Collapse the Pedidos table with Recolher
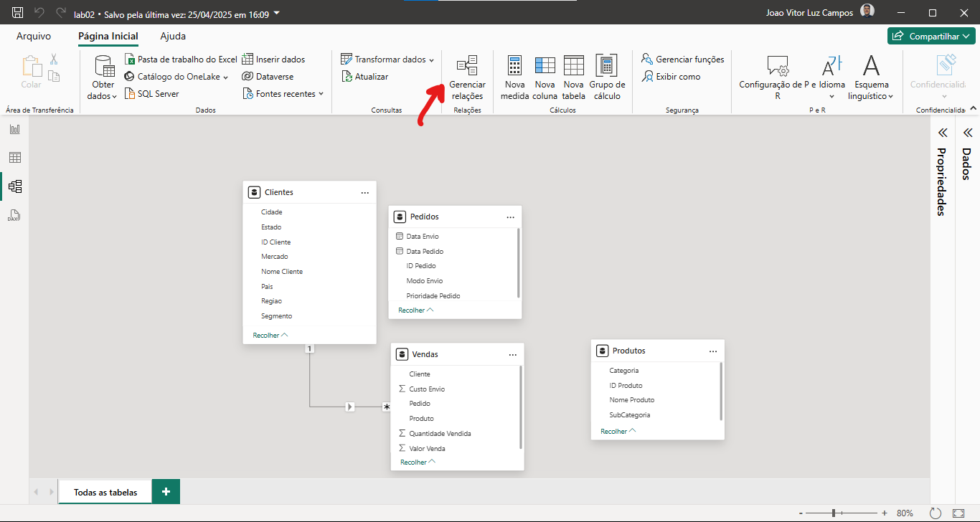This screenshot has width=980, height=522. (x=416, y=310)
